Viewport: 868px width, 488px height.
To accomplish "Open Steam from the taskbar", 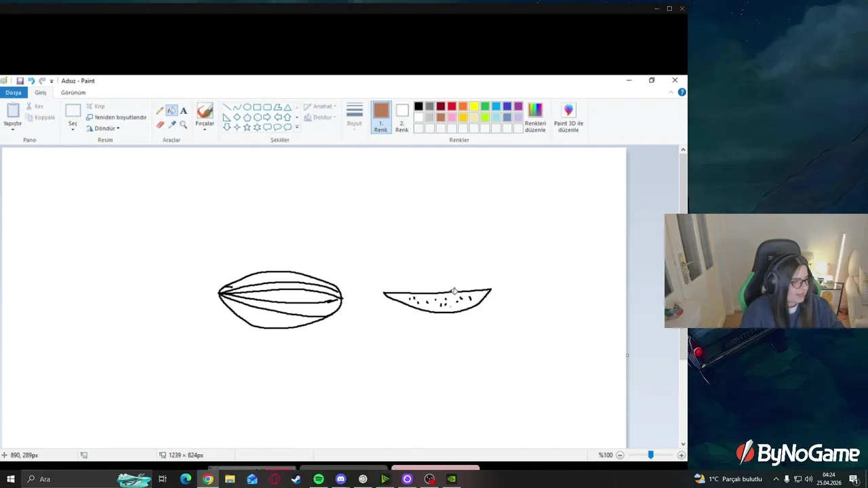I will (296, 479).
